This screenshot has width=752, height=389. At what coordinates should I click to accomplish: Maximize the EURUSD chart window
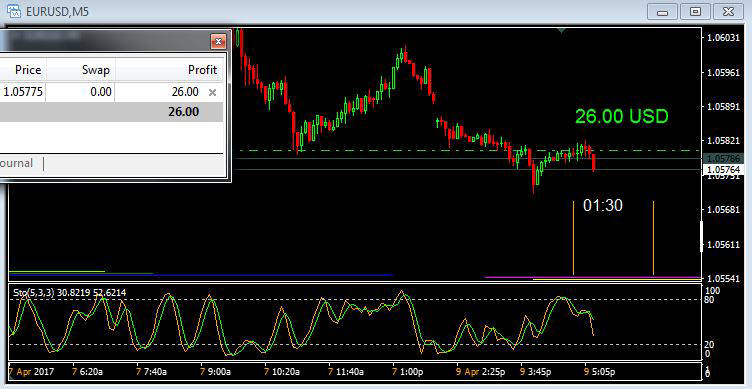point(695,12)
